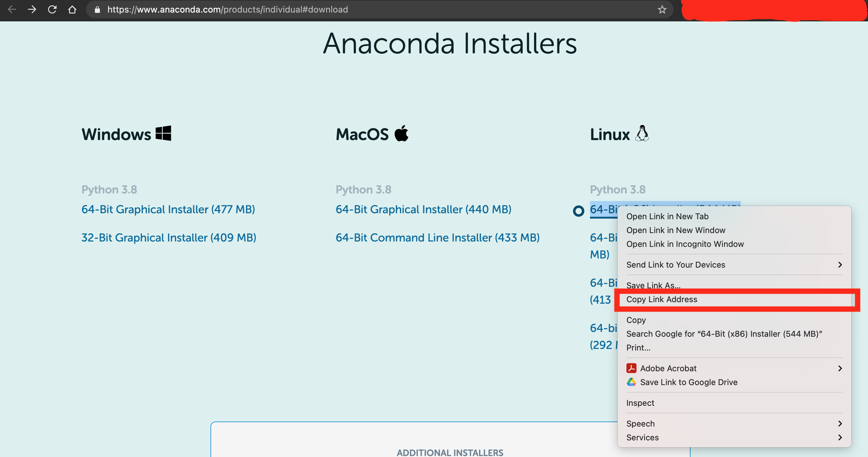Screen dimensions: 868x457
Task: Choose Copy Link Address
Action: pos(662,299)
